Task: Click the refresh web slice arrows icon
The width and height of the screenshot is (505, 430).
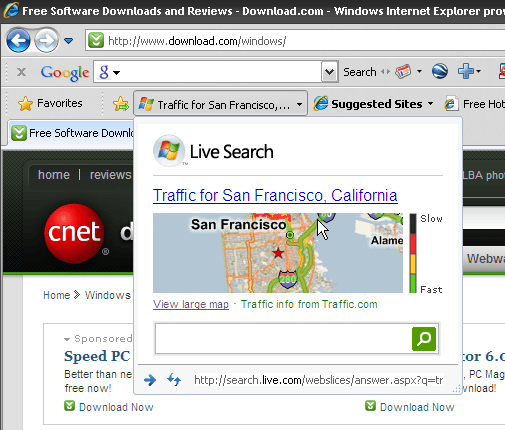Action: click(174, 380)
